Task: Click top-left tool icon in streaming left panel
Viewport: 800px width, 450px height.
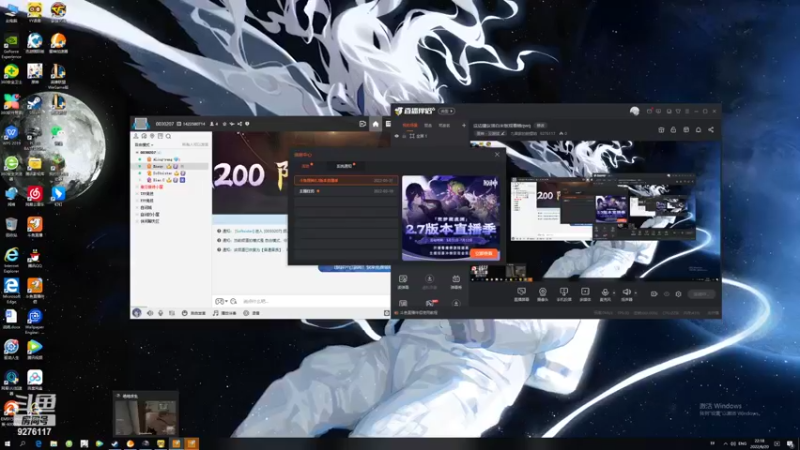Action: point(403,281)
